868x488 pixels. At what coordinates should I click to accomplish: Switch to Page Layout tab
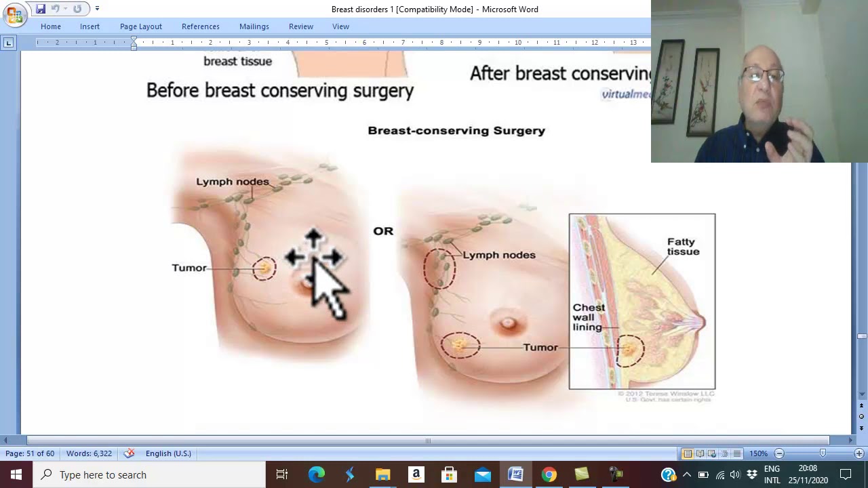click(x=141, y=26)
